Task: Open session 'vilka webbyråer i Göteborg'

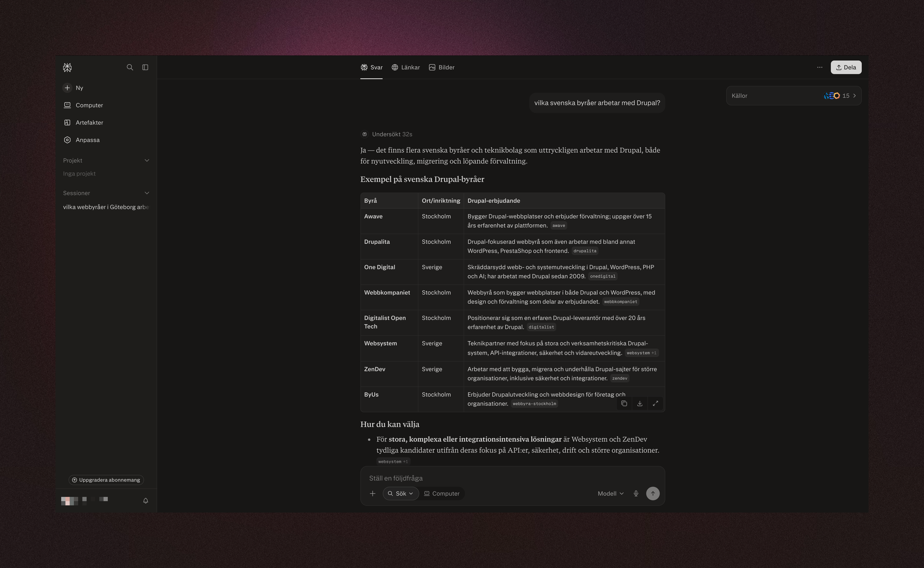Action: point(106,207)
